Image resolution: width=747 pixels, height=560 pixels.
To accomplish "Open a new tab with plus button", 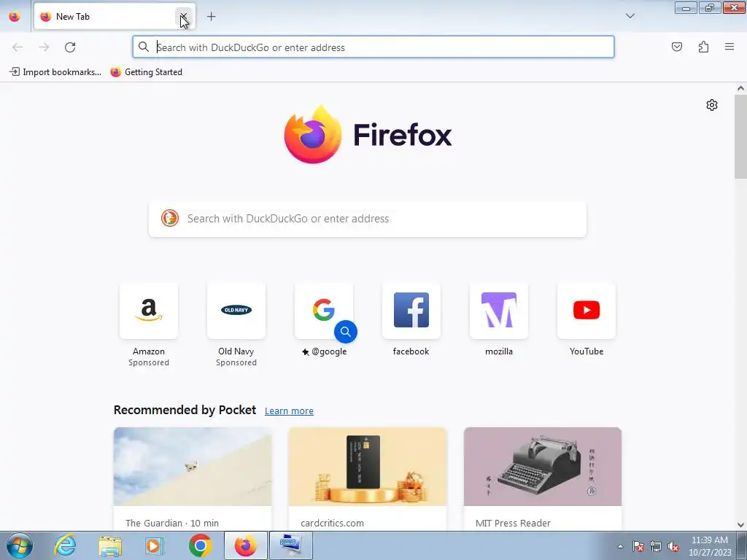I will click(x=211, y=17).
